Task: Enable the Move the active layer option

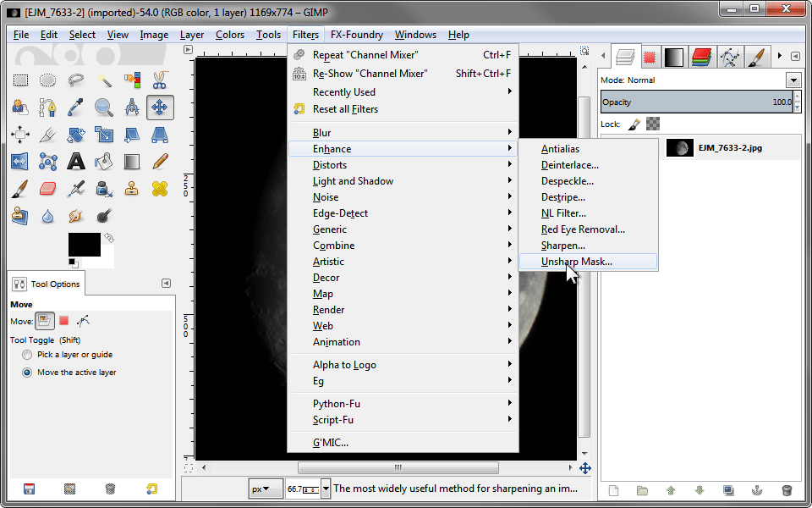Action: pyautogui.click(x=26, y=372)
